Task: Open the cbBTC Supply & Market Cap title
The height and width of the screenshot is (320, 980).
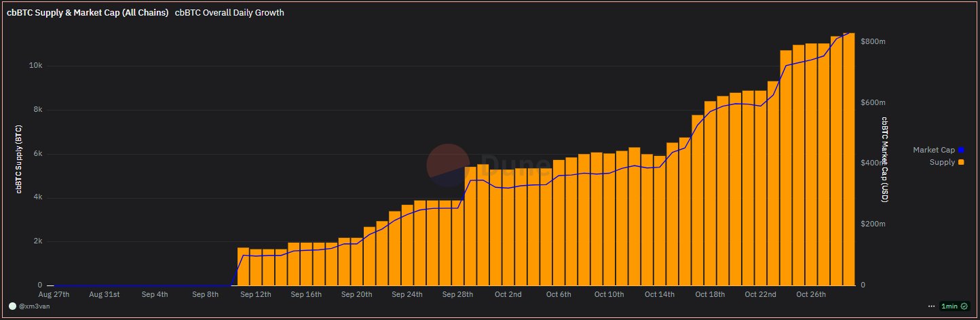Action: tap(88, 13)
